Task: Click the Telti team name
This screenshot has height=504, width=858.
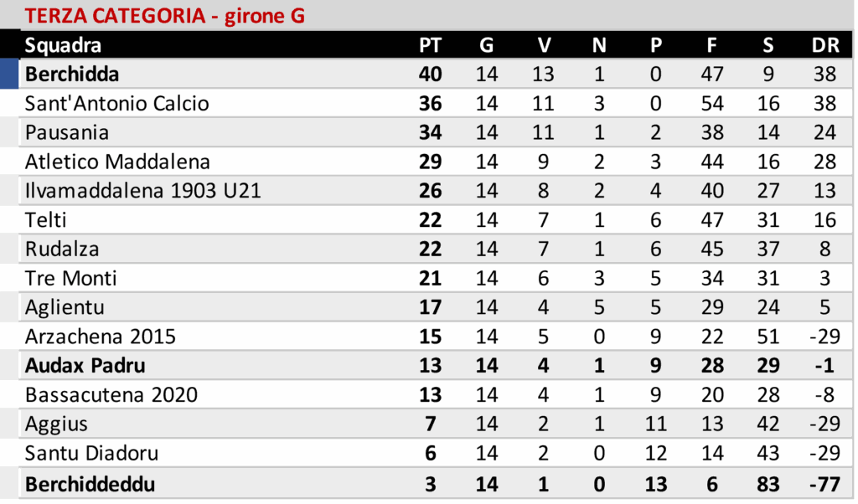Action: coord(46,220)
